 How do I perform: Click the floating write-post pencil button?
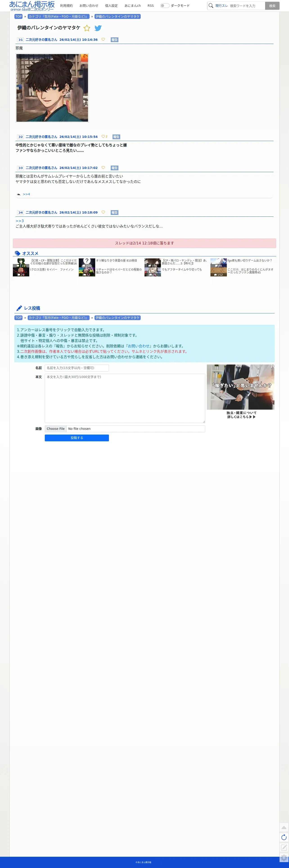pyautogui.click(x=284, y=847)
